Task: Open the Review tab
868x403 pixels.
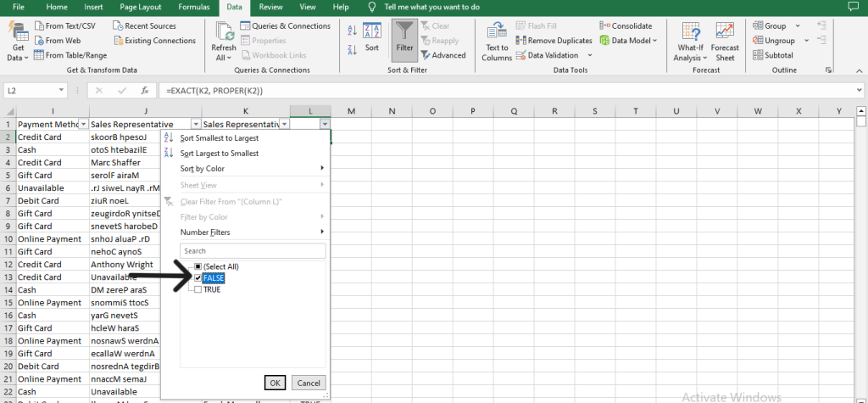Action: coord(270,7)
